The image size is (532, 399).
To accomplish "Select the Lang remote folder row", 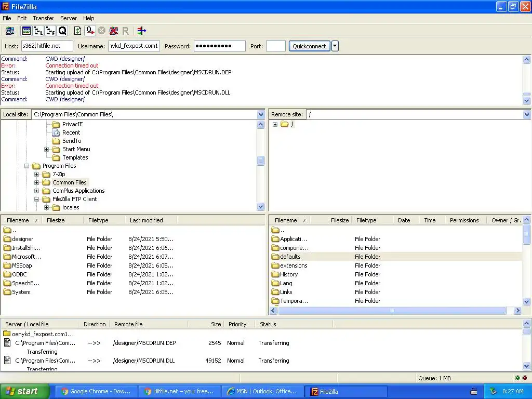I will click(396, 283).
